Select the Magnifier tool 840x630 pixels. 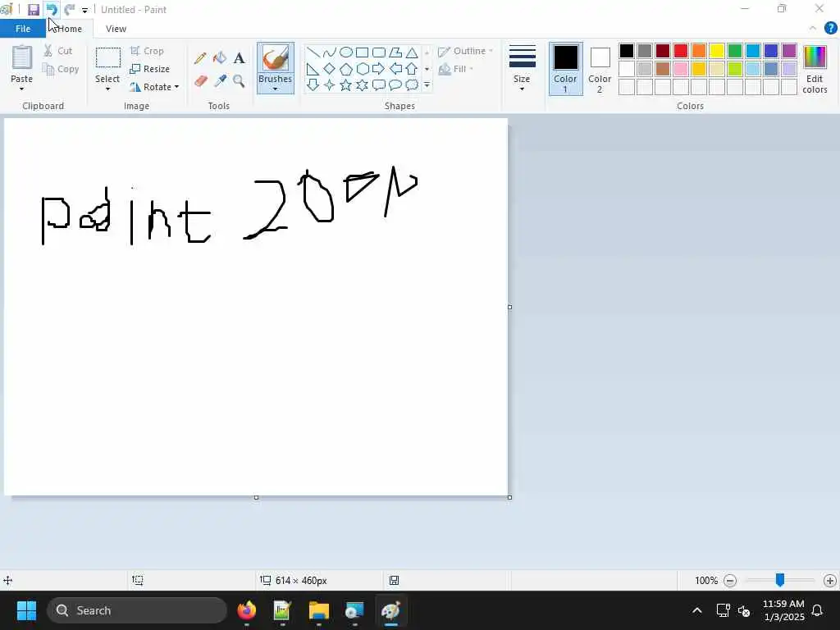click(x=239, y=81)
